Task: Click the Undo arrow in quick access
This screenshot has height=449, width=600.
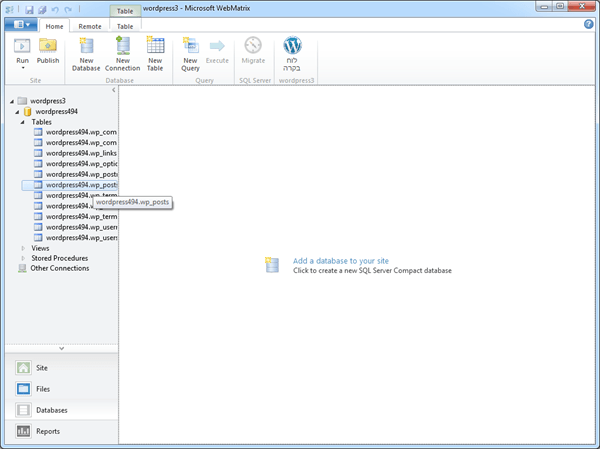Action: point(55,10)
